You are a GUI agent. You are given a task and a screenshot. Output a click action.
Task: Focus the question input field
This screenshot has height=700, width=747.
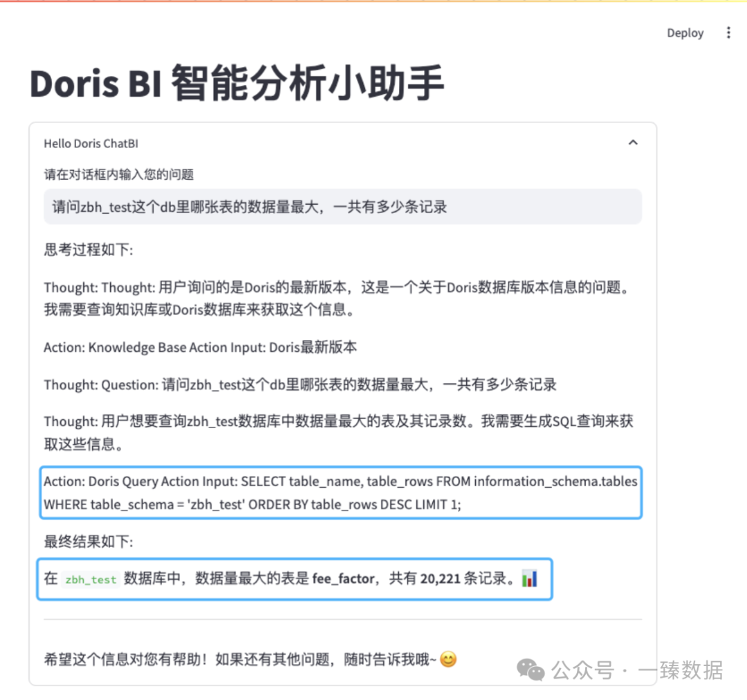[342, 207]
